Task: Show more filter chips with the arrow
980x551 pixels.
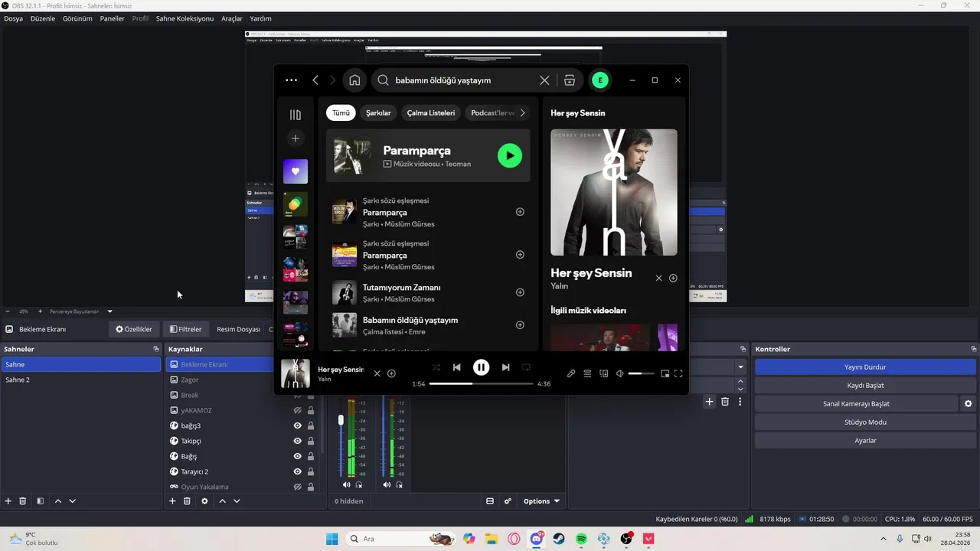Action: click(x=523, y=112)
